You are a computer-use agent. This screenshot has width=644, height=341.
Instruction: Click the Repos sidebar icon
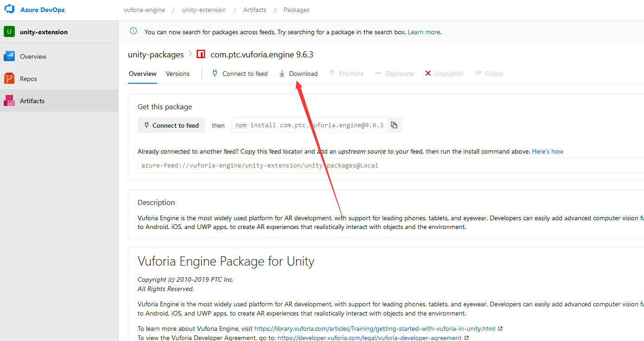coord(9,79)
